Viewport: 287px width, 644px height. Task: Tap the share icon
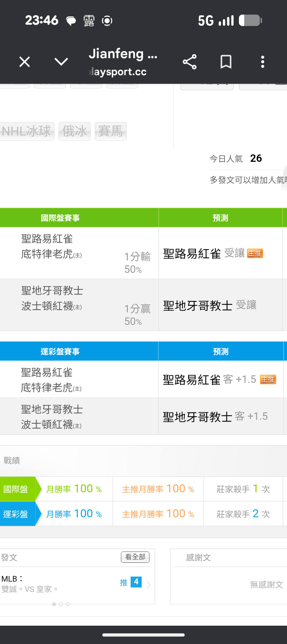[x=190, y=62]
